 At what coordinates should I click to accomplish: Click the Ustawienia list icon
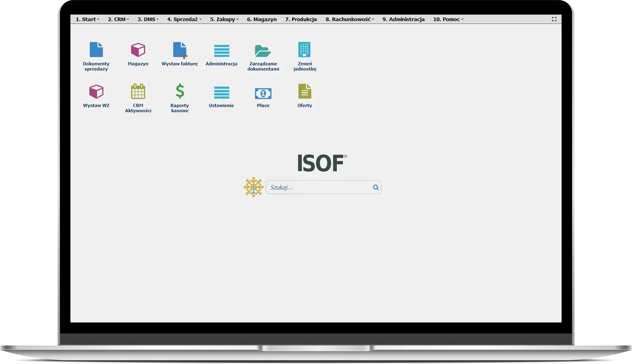[221, 93]
